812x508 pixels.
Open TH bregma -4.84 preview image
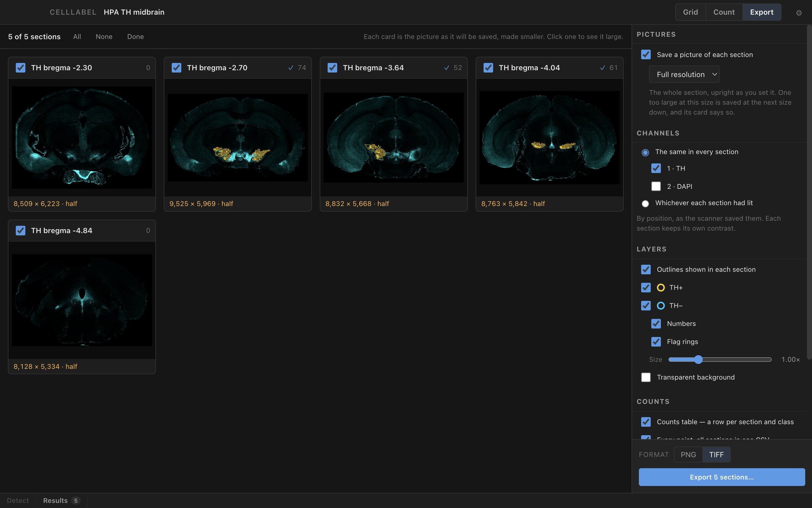pos(82,300)
